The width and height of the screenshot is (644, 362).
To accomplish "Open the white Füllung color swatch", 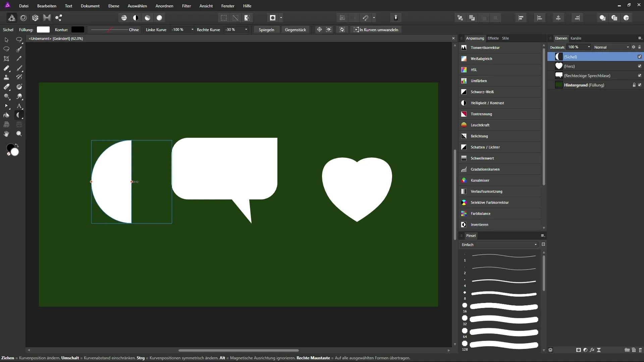I will (43, 30).
